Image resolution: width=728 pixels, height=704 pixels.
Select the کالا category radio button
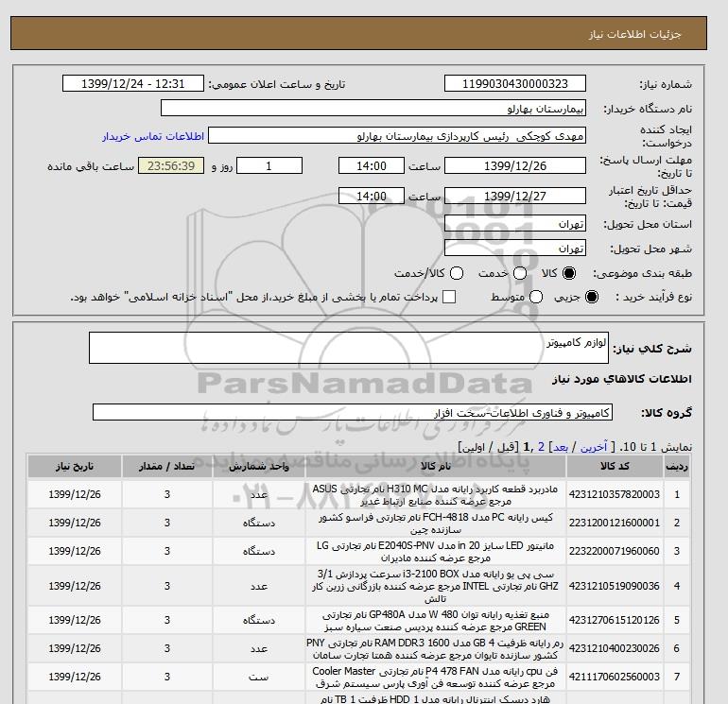569,273
